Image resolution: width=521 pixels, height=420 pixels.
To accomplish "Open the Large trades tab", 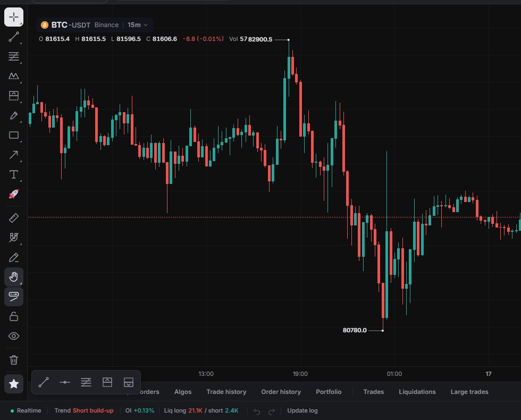I will point(469,392).
